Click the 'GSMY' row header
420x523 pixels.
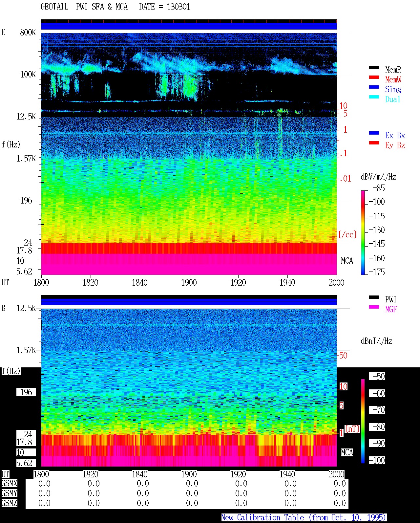point(9,493)
